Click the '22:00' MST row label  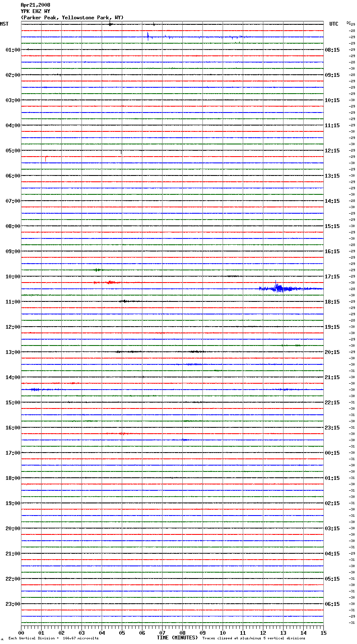[13, 579]
